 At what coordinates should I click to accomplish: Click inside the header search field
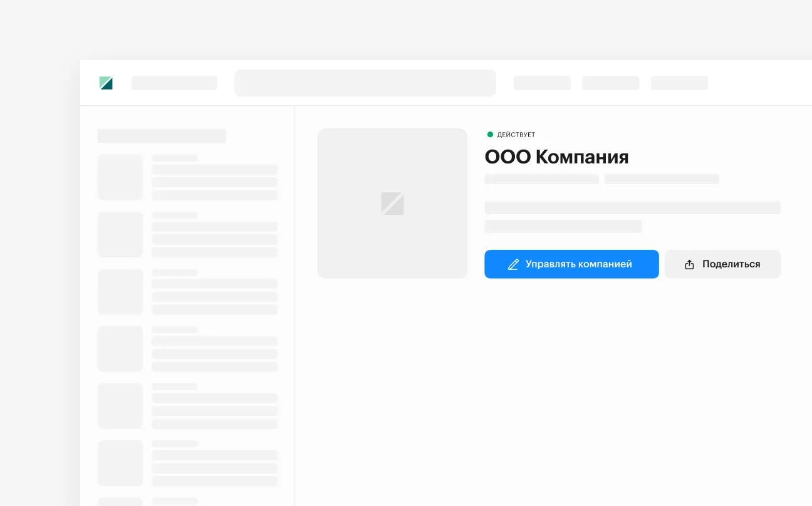click(365, 83)
